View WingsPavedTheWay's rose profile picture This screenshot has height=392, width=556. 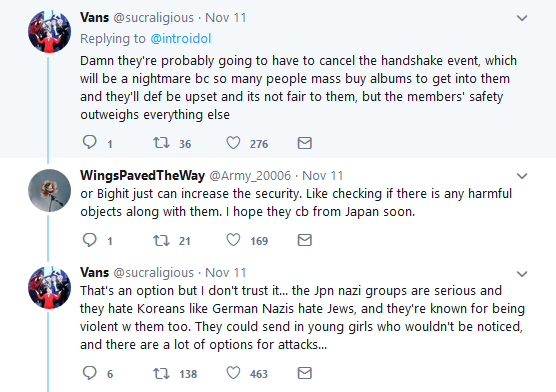(x=49, y=191)
